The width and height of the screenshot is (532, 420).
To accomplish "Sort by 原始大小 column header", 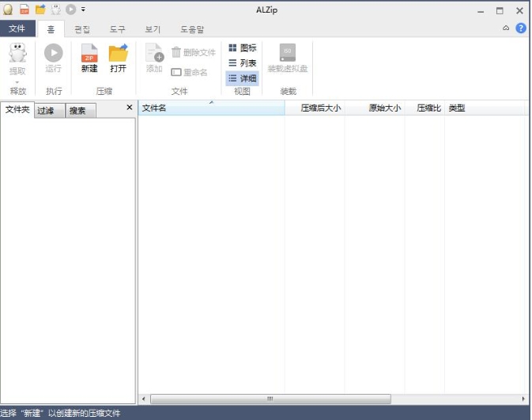I will [x=375, y=108].
